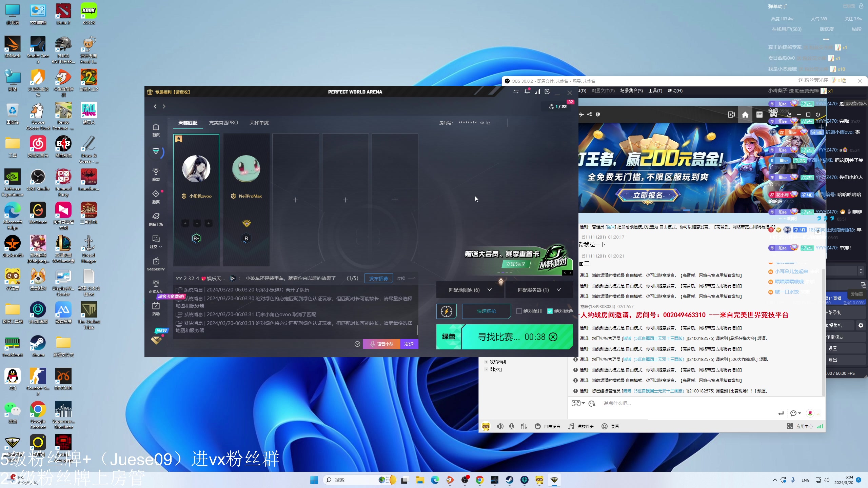Open SeeSeeTV in the sidebar

pyautogui.click(x=156, y=264)
